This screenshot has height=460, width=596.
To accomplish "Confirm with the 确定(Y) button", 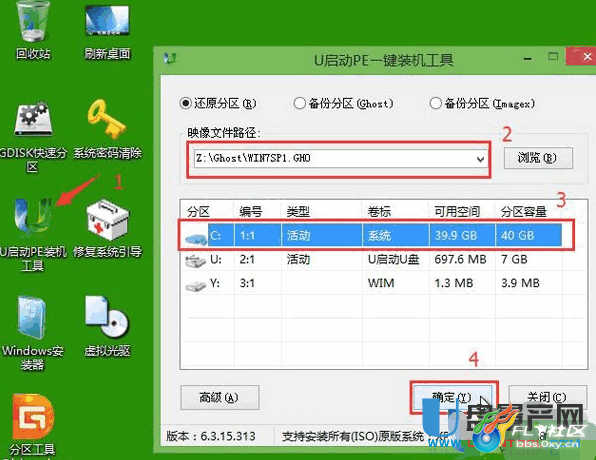I will tap(454, 397).
